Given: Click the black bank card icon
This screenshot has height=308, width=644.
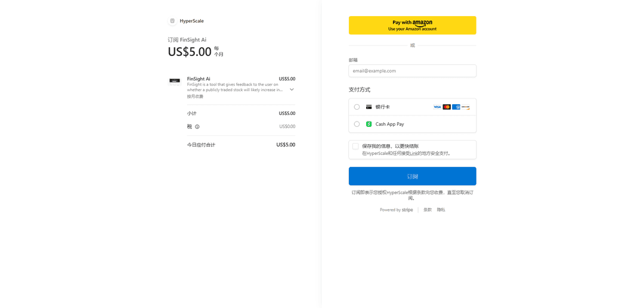Looking at the screenshot, I should (x=369, y=107).
